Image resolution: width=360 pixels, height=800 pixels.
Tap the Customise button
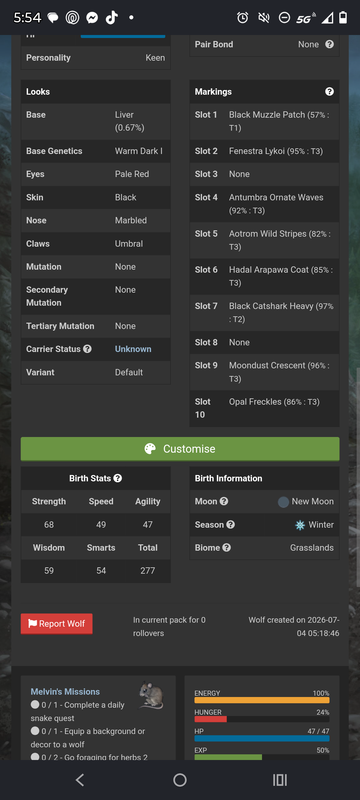180,449
